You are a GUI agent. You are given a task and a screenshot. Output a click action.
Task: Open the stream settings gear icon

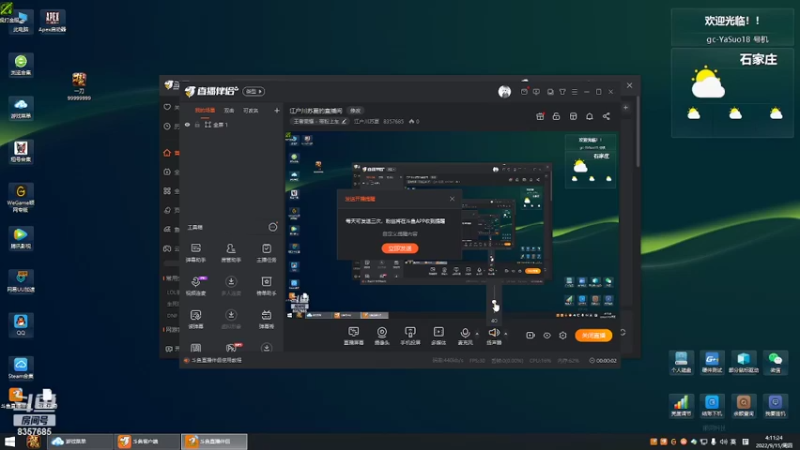coord(563,336)
